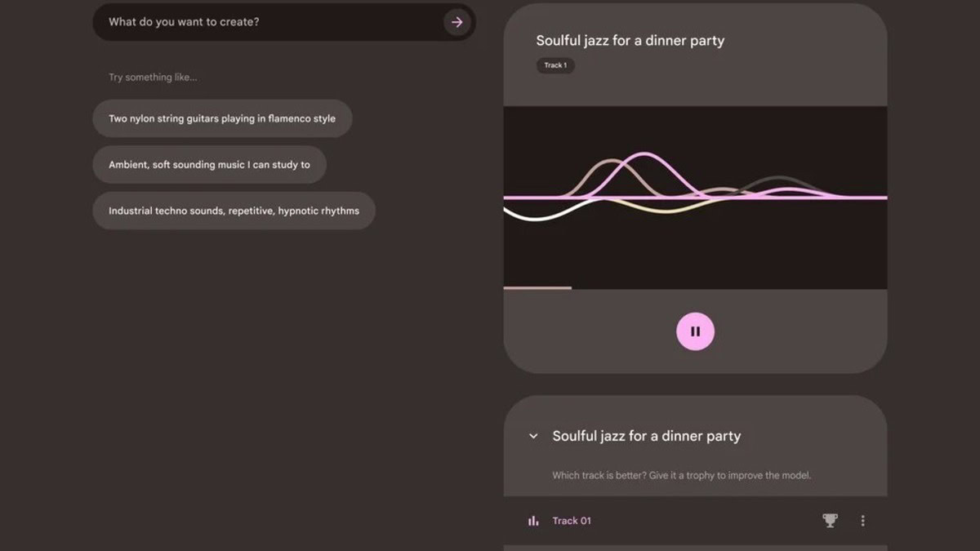Screen dimensions: 980x551
Task: Click the equalizer bars icon beside Track 01
Action: coord(533,521)
